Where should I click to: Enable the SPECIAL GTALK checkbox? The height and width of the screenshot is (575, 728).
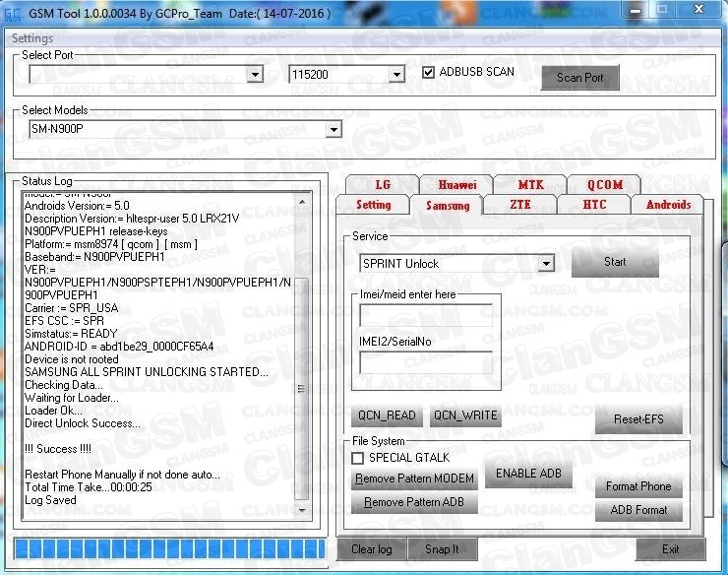pos(357,459)
